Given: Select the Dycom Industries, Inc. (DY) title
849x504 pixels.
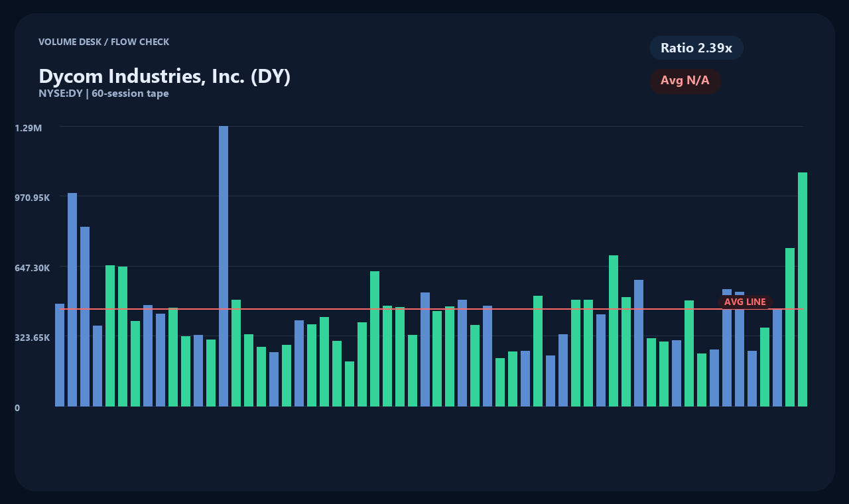Looking at the screenshot, I should pyautogui.click(x=164, y=76).
